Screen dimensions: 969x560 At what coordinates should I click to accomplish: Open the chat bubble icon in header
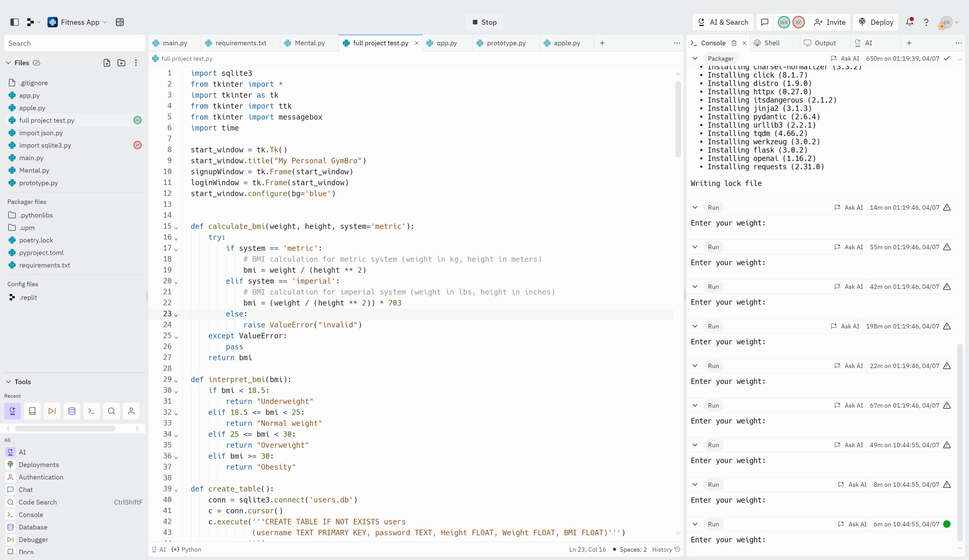[x=765, y=22]
